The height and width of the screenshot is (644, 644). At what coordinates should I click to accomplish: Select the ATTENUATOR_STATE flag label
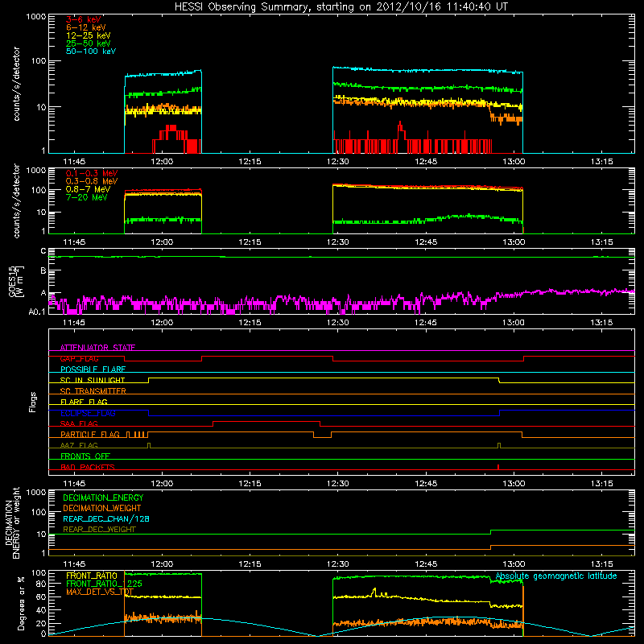(97, 348)
